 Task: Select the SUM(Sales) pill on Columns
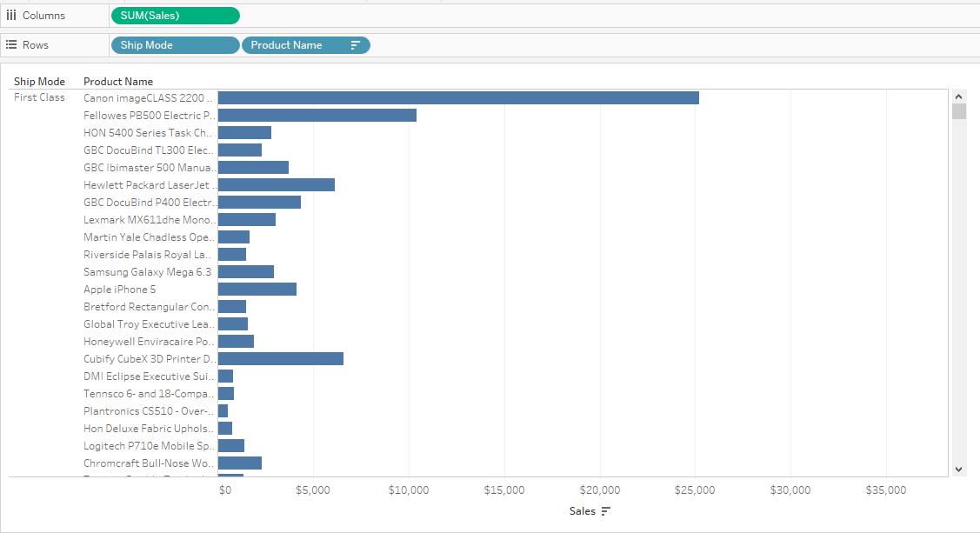point(175,16)
